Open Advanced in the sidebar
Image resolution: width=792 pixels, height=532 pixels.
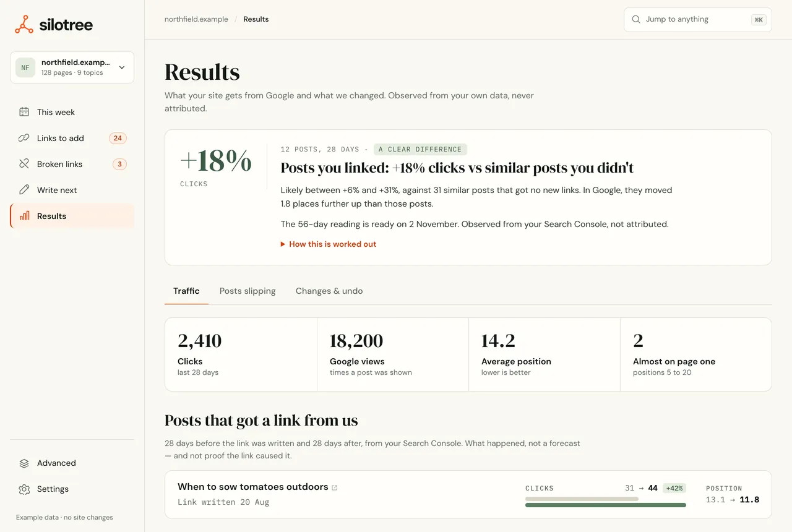click(72, 463)
